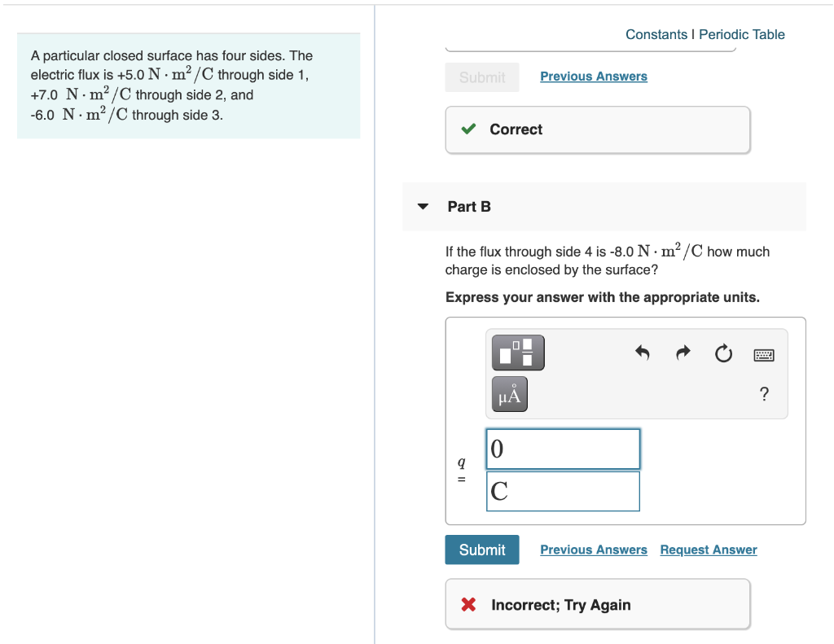Screen dimensions: 834x644
Task: Open the μÅ units picker icon
Action: click(508, 393)
